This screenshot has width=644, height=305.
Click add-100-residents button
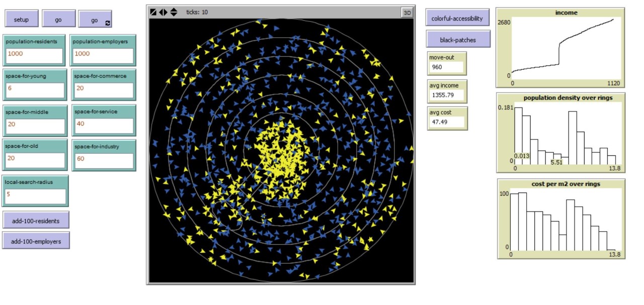36,221
